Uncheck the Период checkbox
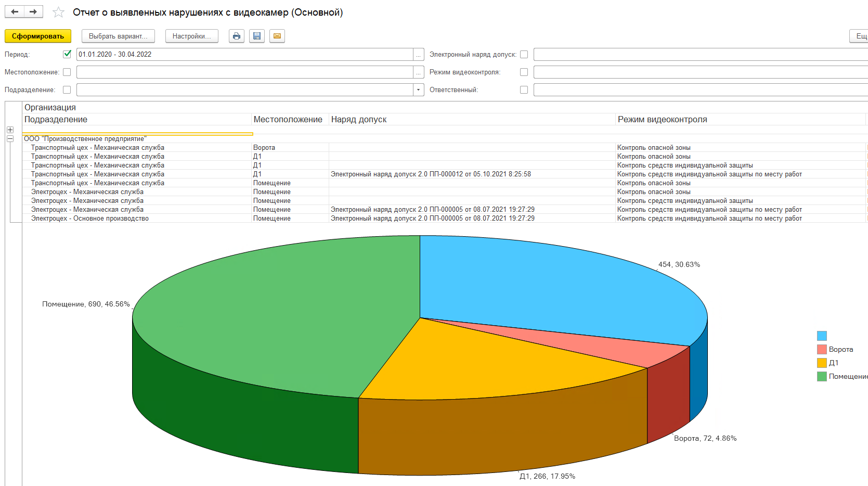Screen dimensions: 868x486 [67, 54]
